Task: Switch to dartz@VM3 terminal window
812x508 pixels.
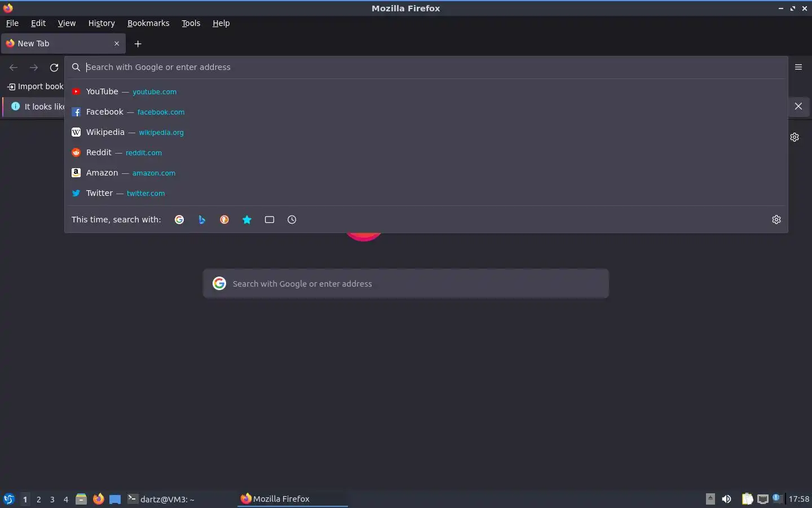Action: [180, 499]
